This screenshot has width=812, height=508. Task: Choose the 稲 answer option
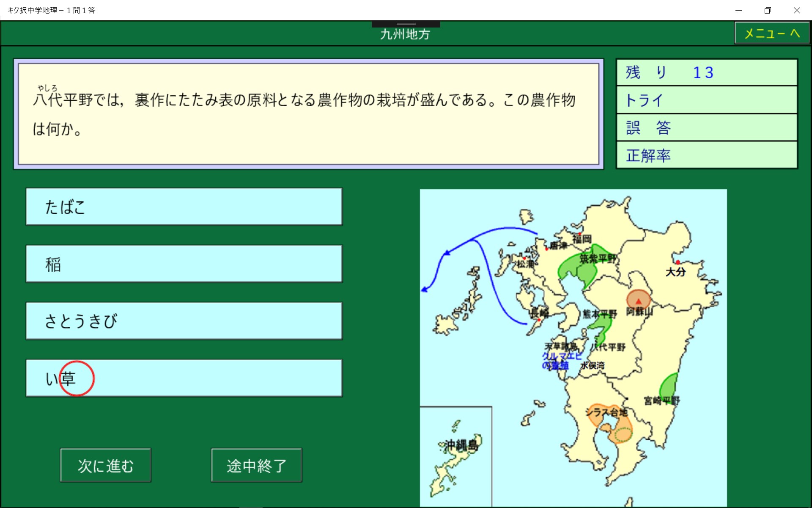[x=184, y=264]
